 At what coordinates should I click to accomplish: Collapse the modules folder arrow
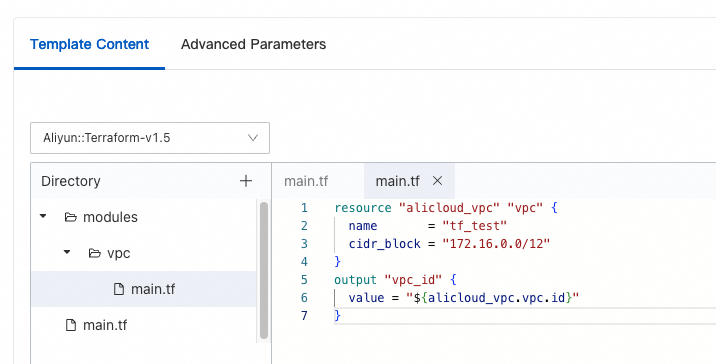click(43, 216)
